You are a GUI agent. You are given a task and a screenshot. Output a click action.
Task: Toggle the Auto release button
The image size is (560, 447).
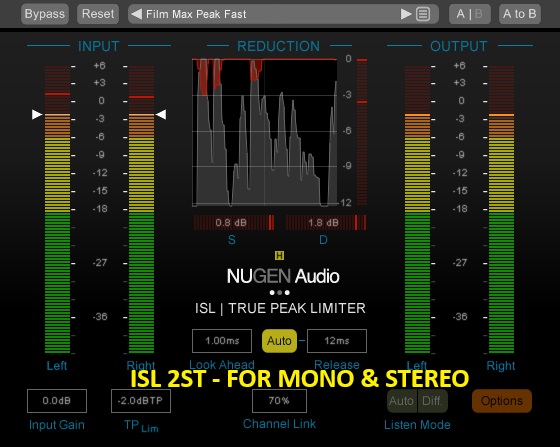[x=279, y=341]
